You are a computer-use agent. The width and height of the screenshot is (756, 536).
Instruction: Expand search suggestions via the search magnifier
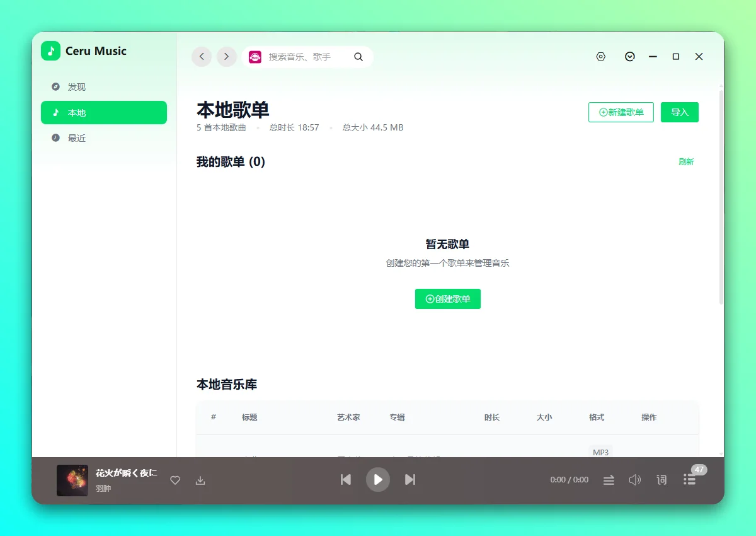[358, 56]
